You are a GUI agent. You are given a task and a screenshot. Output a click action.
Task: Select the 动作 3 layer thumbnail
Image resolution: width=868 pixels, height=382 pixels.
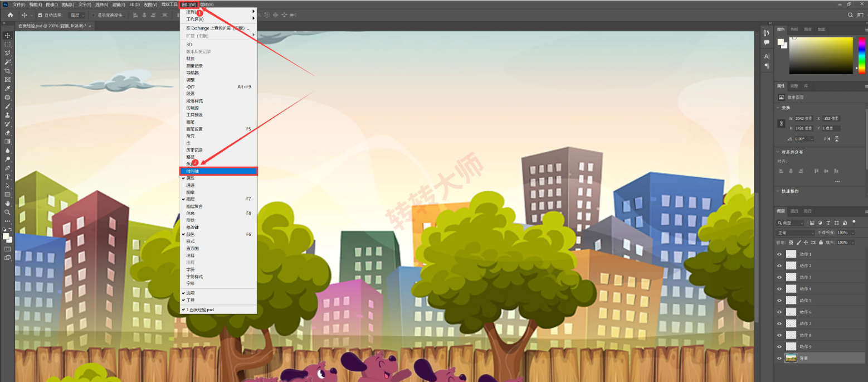coord(791,277)
